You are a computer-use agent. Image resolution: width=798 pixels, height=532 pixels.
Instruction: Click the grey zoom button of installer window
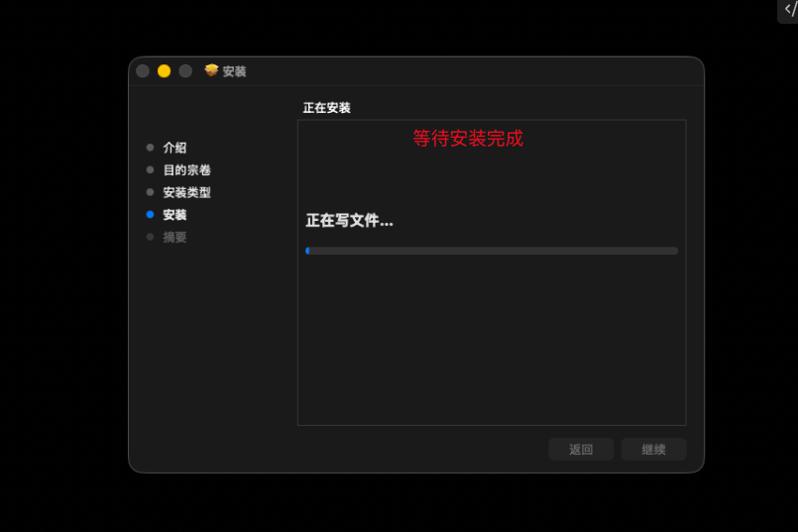[x=185, y=71]
